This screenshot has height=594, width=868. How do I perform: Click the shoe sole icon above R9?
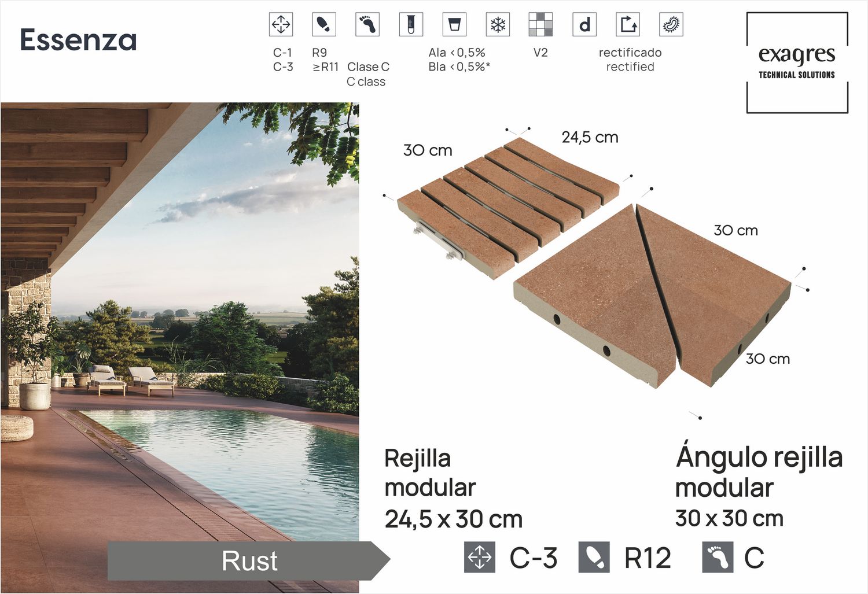pyautogui.click(x=323, y=24)
